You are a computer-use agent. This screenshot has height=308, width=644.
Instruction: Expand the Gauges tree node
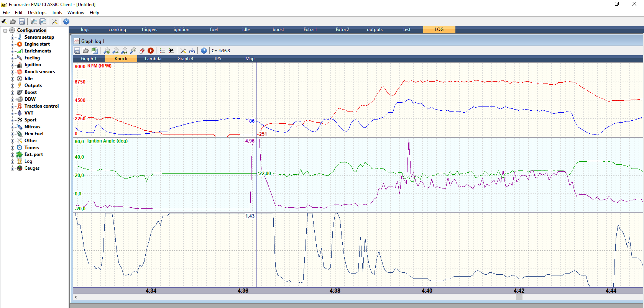click(12, 169)
